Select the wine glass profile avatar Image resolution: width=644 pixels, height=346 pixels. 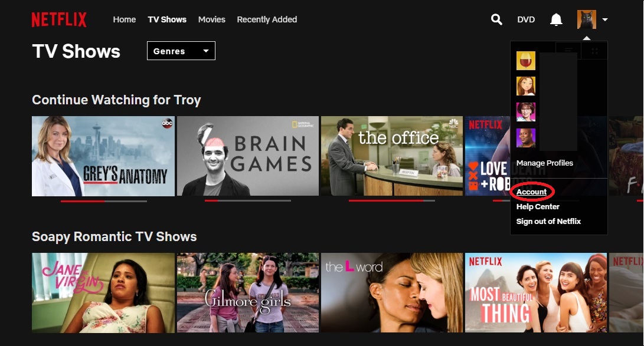pos(525,60)
